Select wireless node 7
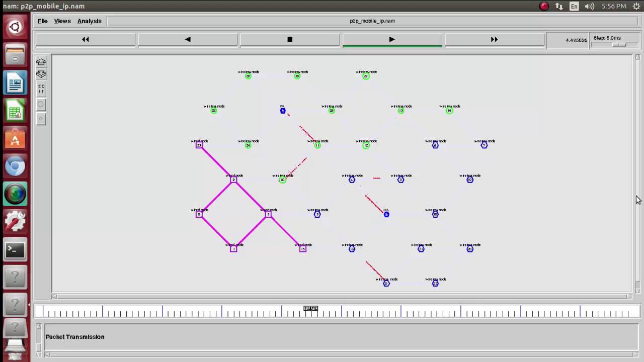The width and height of the screenshot is (644, 362). click(x=484, y=145)
